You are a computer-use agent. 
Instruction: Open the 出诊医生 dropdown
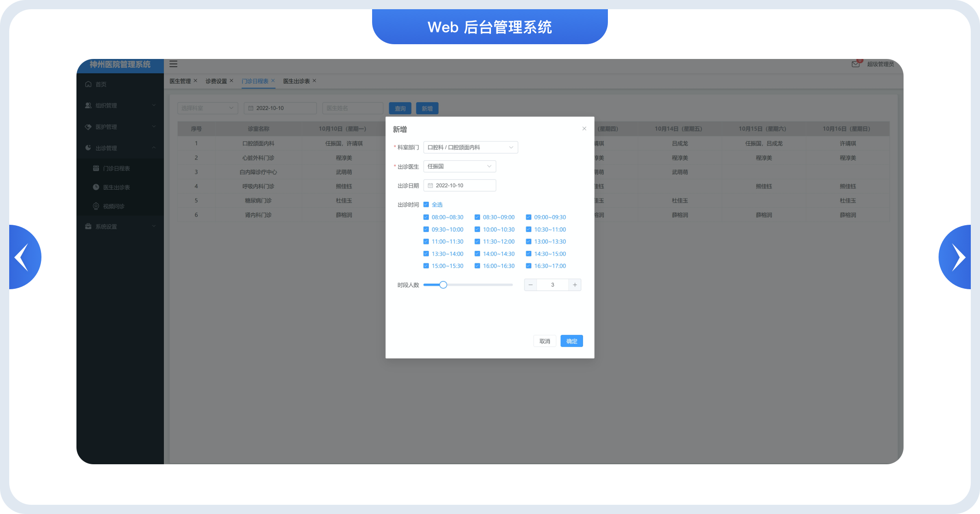[459, 166]
